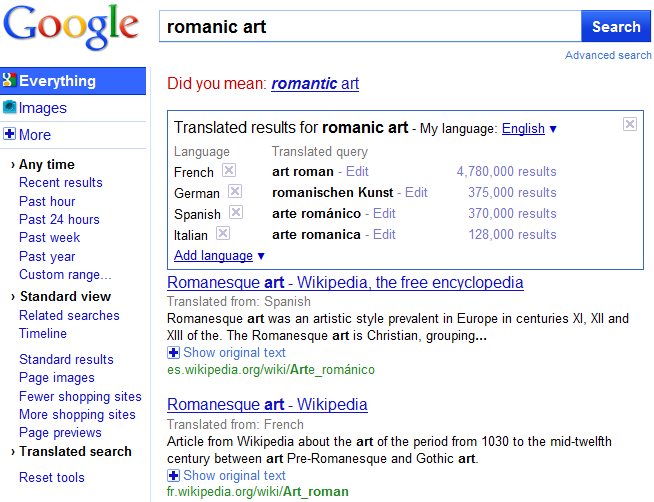The width and height of the screenshot is (654, 502).
Task: Click the Images camera icon
Action: point(9,107)
